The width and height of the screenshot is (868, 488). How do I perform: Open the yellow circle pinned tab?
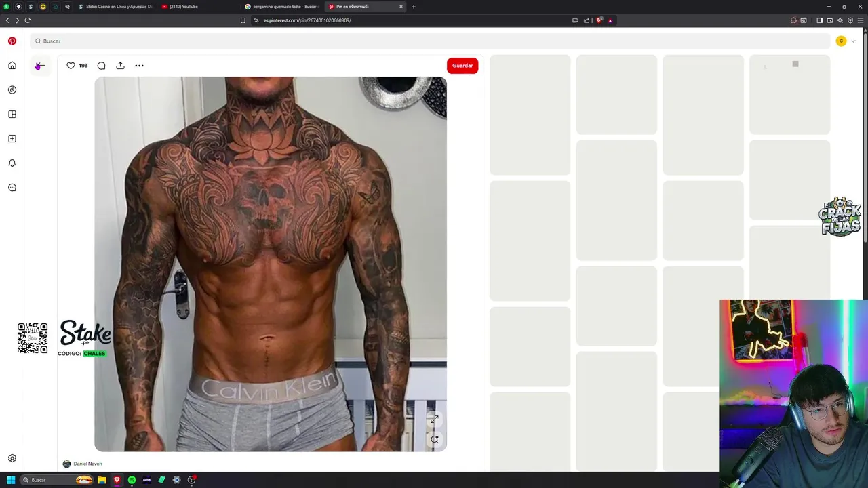pos(43,7)
